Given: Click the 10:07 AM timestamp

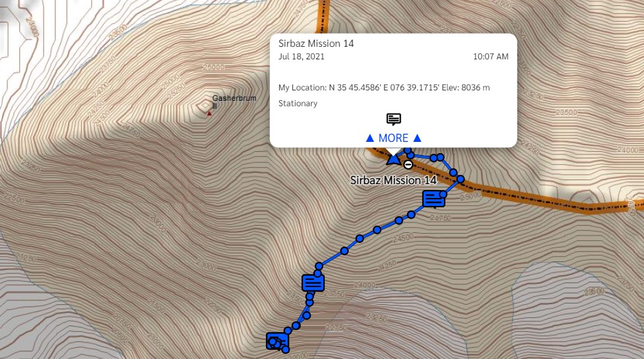Looking at the screenshot, I should (490, 57).
